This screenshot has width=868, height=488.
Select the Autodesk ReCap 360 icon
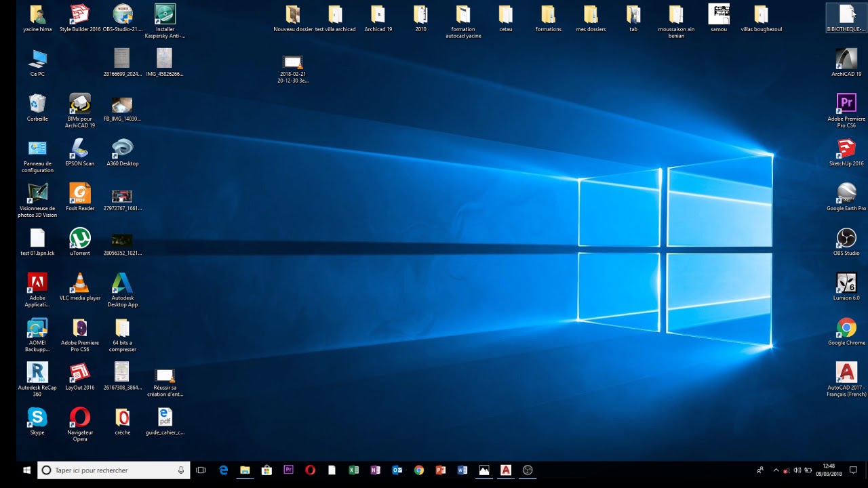tap(37, 379)
